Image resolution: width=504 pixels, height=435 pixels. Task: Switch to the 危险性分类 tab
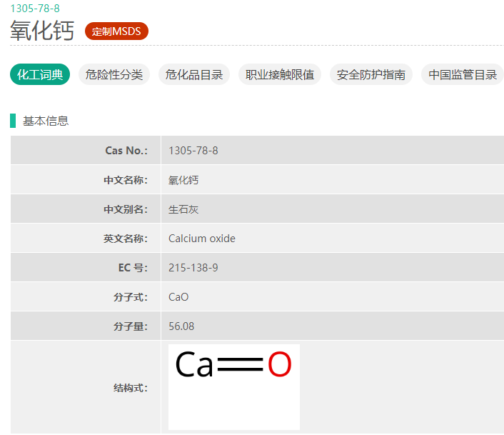(114, 74)
